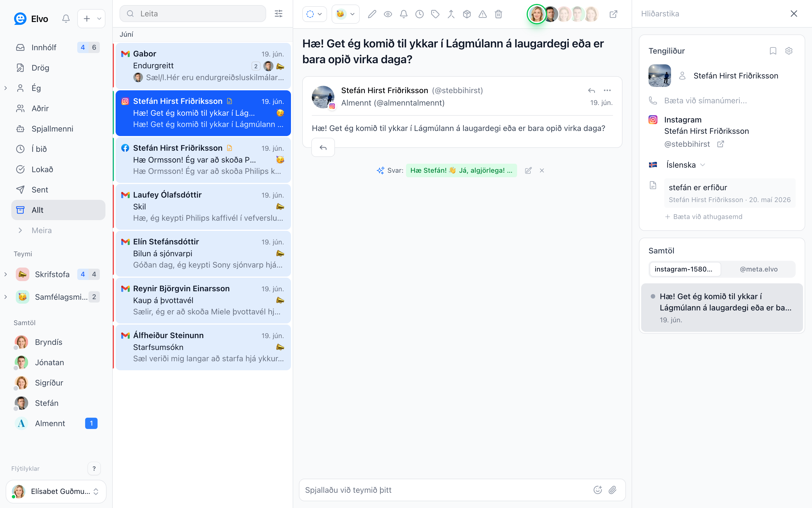The width and height of the screenshot is (812, 508).
Task: Click the Leita search field
Action: pos(193,14)
